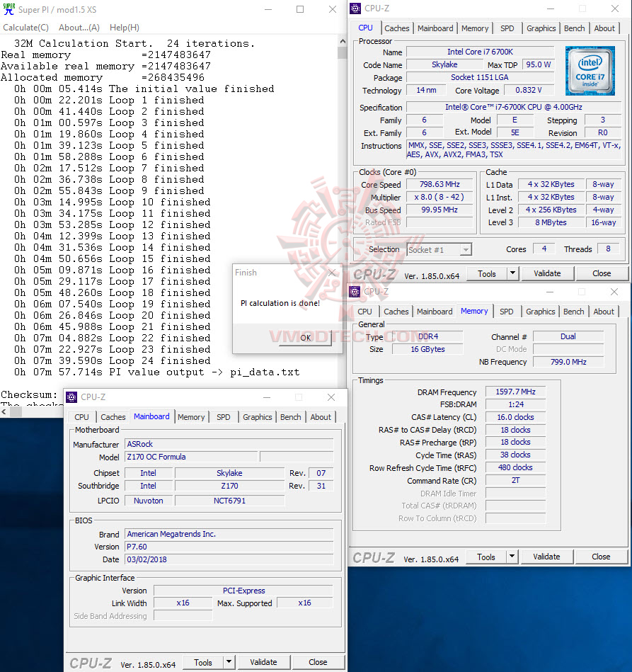Click the CAS# Latency 16.0 clocks value
Viewport: 632px width, 672px height.
[515, 417]
